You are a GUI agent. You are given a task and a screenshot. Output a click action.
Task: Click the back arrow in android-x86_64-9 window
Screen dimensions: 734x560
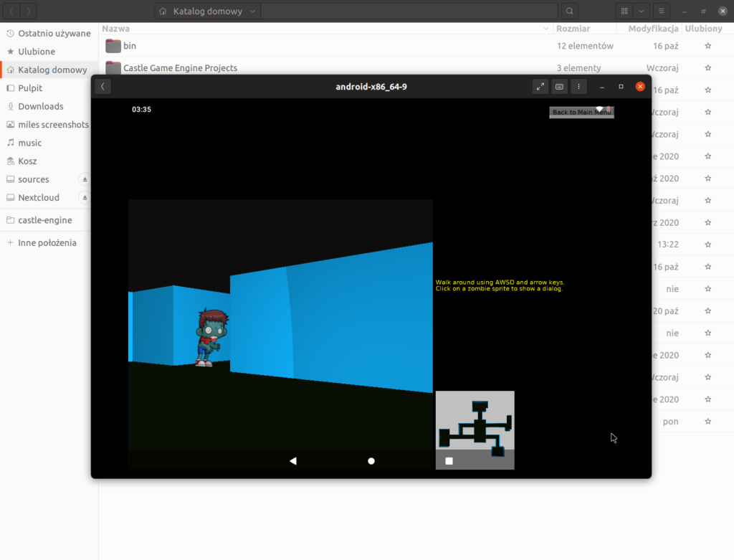(x=103, y=87)
